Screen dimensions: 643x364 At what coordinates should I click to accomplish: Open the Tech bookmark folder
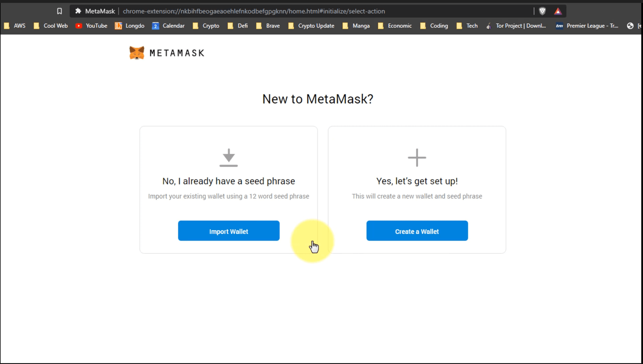click(467, 26)
